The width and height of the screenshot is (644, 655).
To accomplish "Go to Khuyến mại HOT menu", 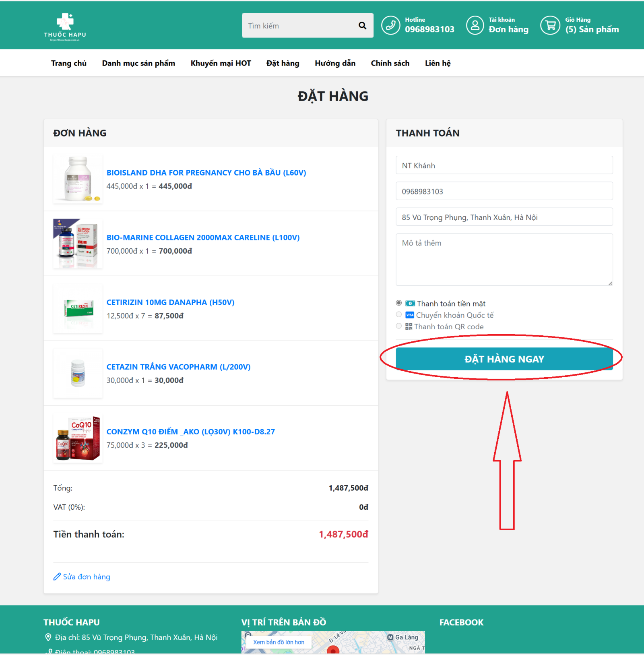I will tap(221, 63).
